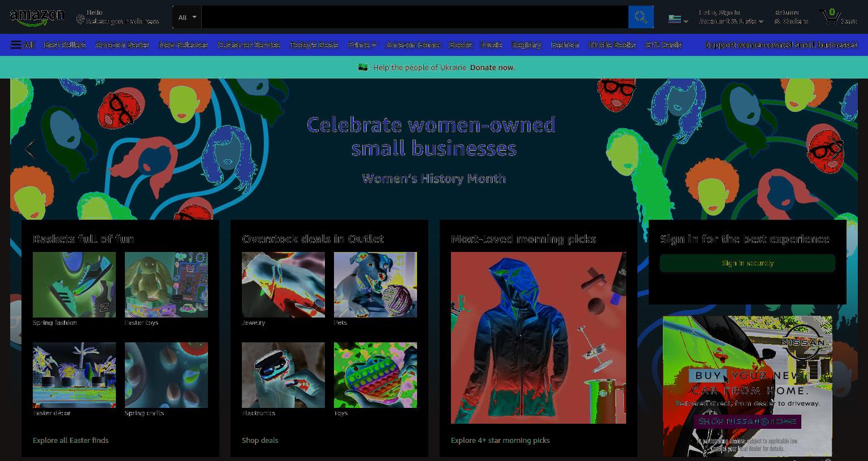Click the Baskets full of fun heading
Image resolution: width=868 pixels, height=461 pixels.
[83, 239]
